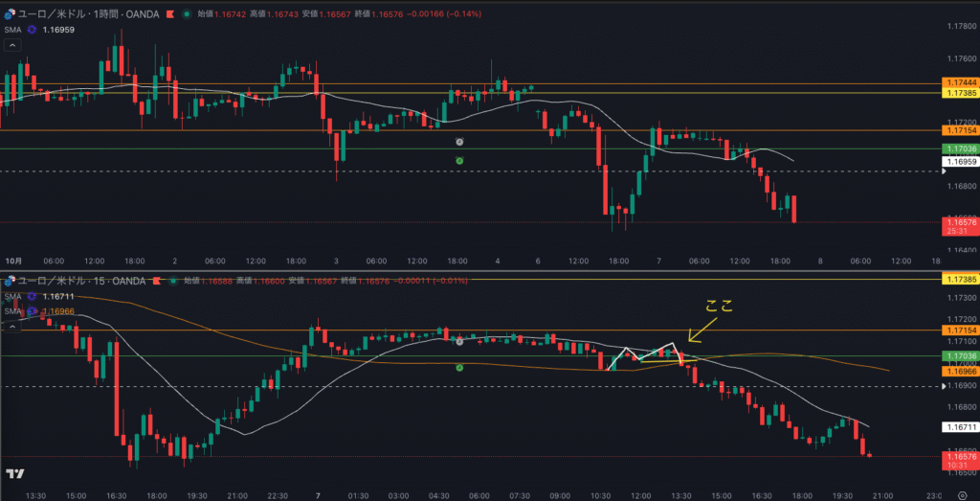Viewport: 980px width, 501px height.
Task: Click the red current price label 1.16576 on the lower chart
Action: tap(959, 457)
